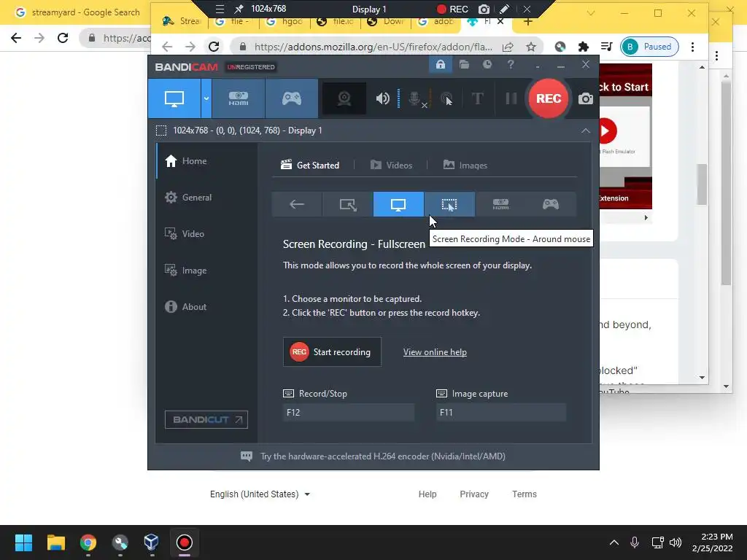Open the Bandicut link button

coord(206,419)
